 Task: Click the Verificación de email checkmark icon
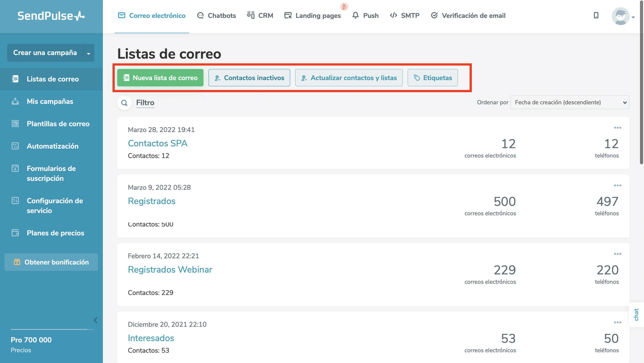(434, 15)
